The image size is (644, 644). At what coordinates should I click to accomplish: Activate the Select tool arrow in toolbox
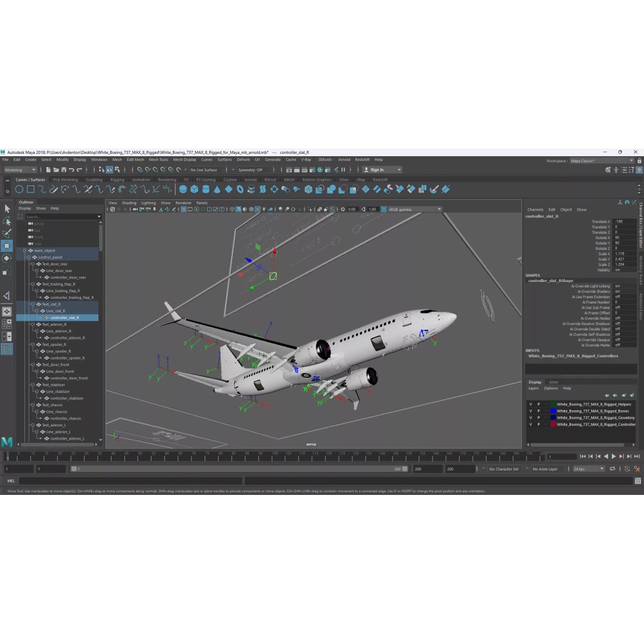(x=7, y=209)
